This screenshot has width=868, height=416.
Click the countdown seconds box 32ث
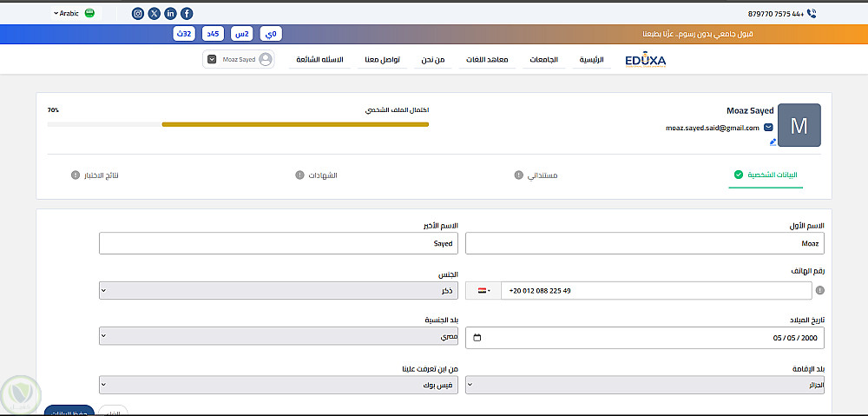click(x=183, y=34)
